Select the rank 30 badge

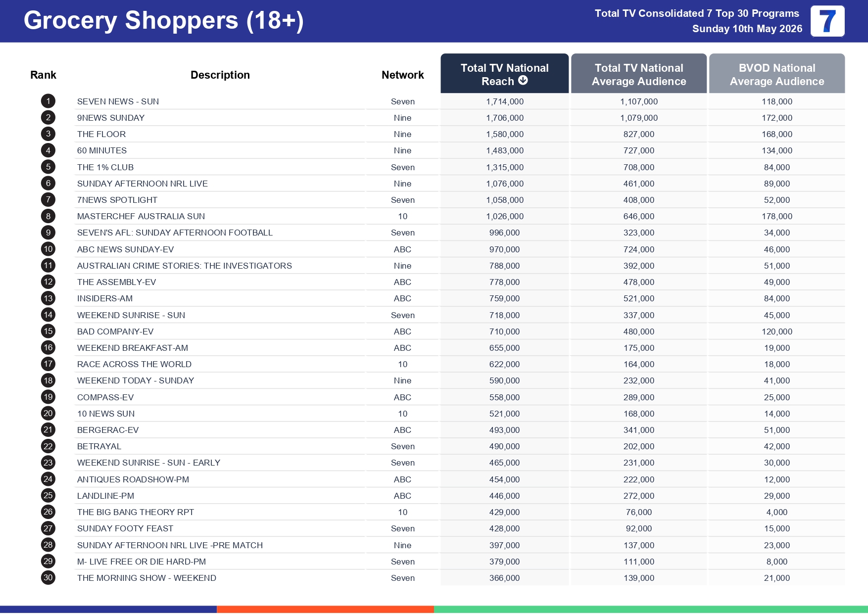point(48,577)
